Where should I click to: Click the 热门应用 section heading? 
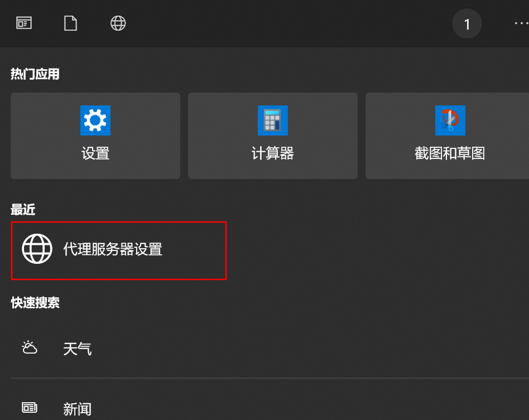[35, 74]
